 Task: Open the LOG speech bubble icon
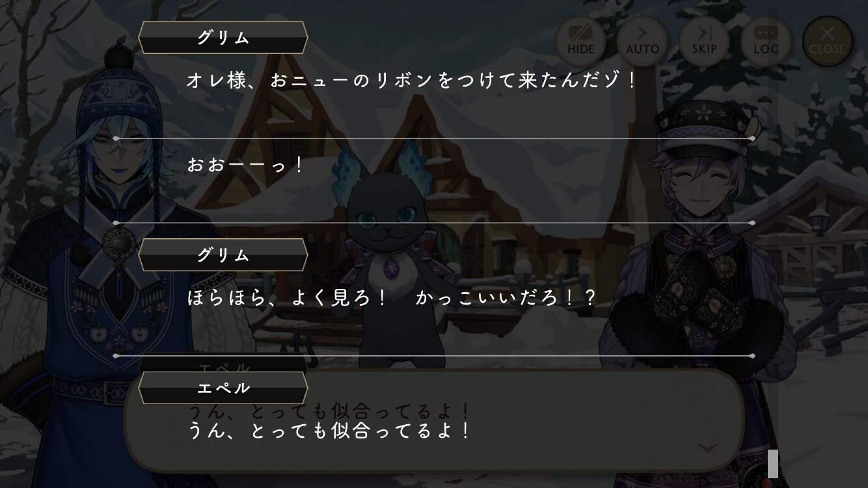[x=766, y=41]
